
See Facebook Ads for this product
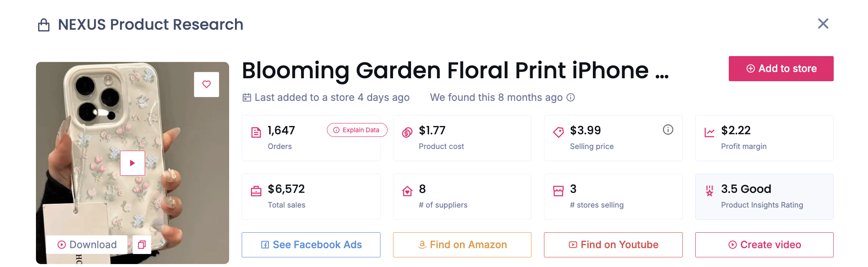point(311,245)
